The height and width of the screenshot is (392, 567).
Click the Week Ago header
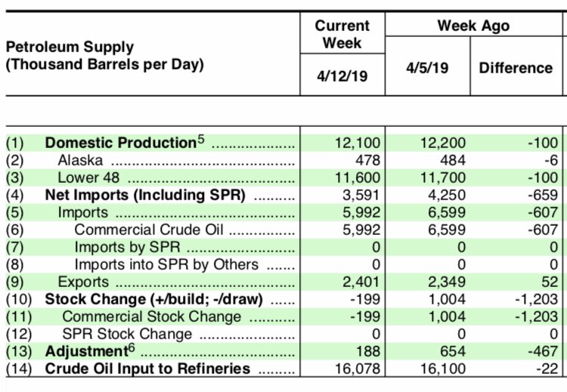coord(472,26)
